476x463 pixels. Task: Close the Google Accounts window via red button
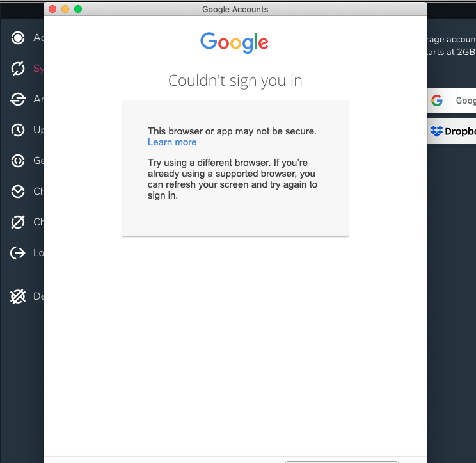(52, 9)
